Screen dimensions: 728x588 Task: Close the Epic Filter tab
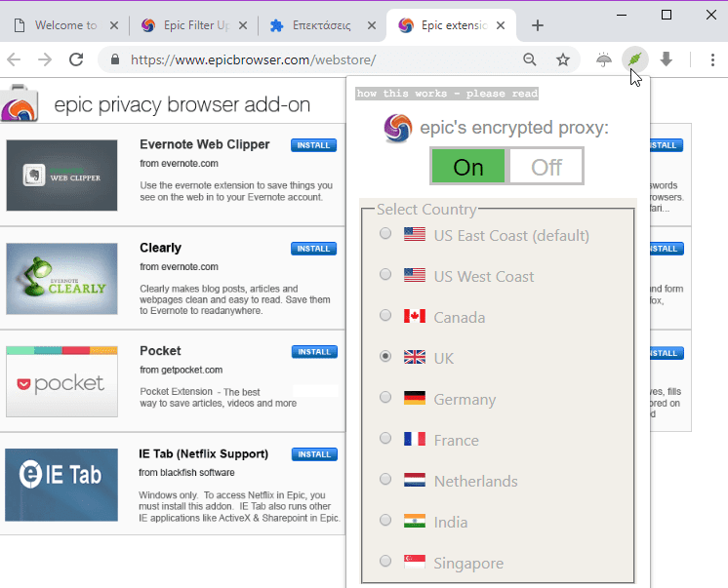pyautogui.click(x=243, y=25)
